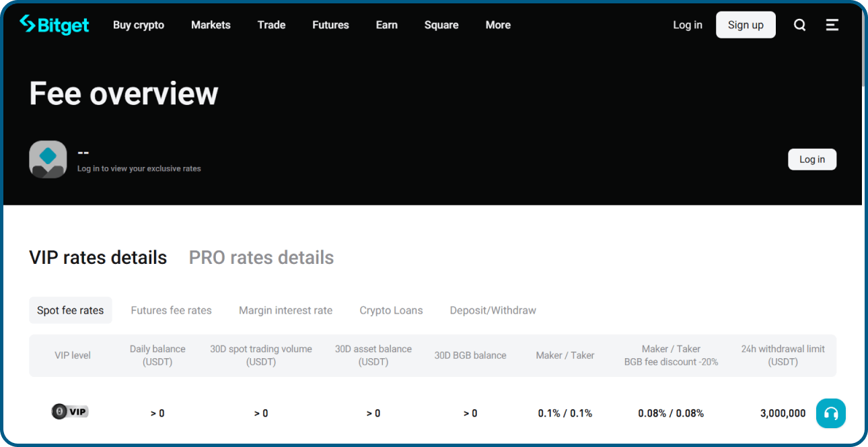Expand the More navigation dropdown

tap(498, 25)
